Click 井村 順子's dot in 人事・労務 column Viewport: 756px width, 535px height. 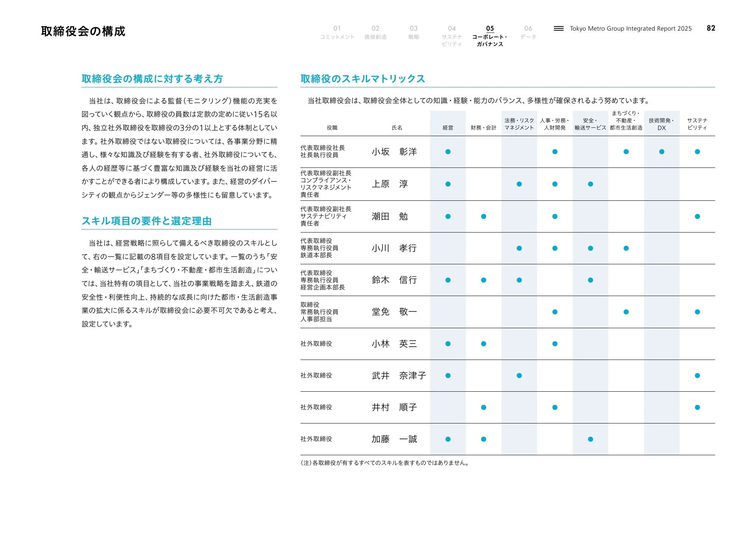[555, 408]
